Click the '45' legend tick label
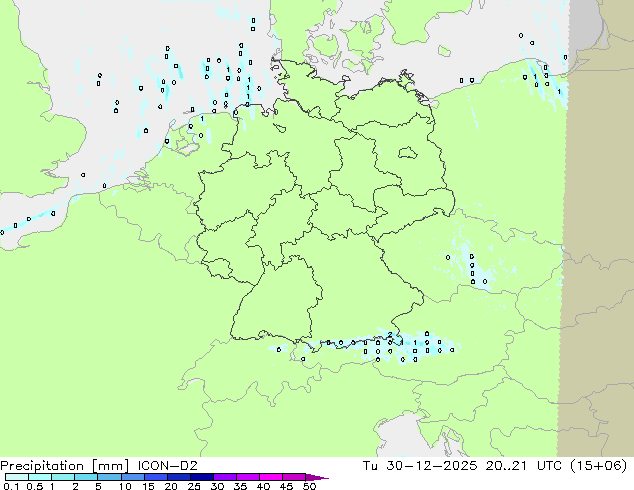 point(287,486)
